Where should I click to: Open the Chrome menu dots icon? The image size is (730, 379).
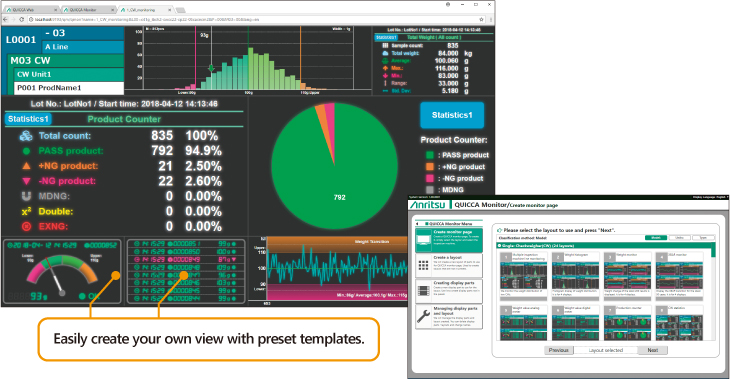(490, 19)
